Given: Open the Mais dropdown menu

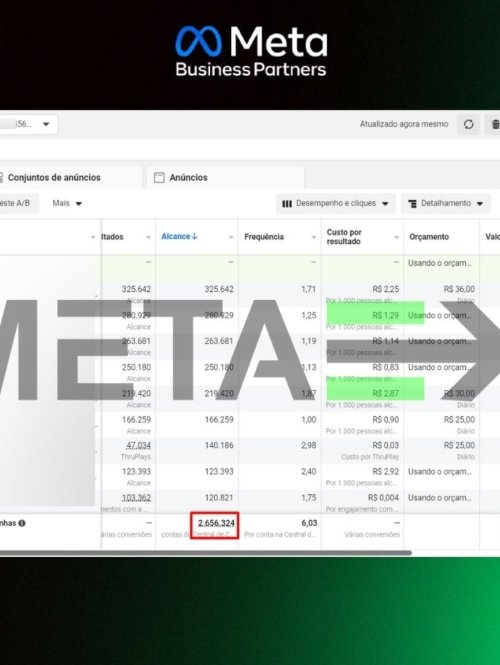Looking at the screenshot, I should pos(67,203).
